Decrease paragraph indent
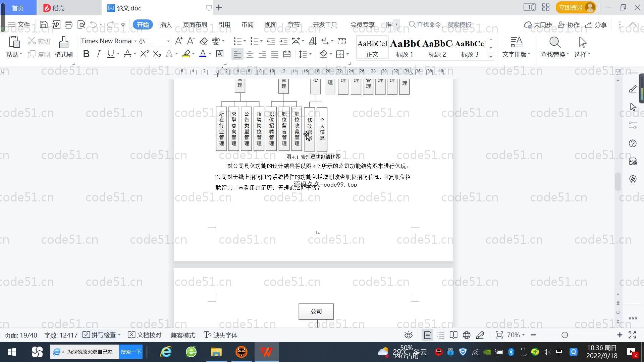Screen dimensions: 644x362 [271, 41]
